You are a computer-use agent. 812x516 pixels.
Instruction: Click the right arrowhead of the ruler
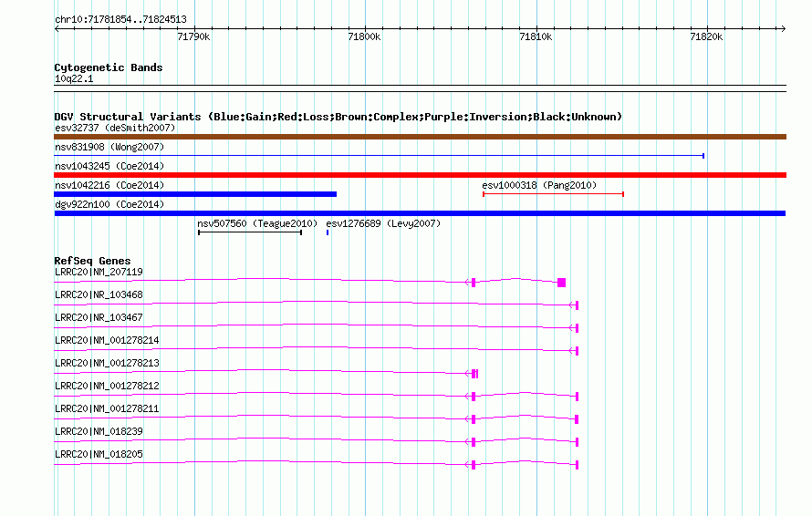784,28
